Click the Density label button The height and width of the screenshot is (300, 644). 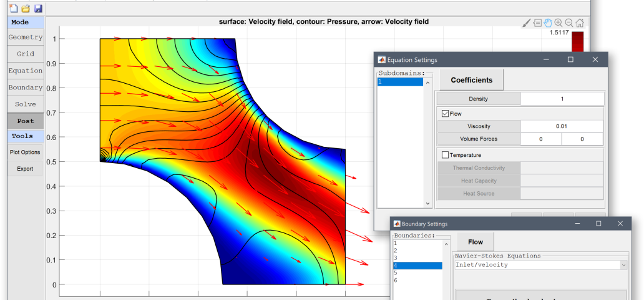coord(478,99)
